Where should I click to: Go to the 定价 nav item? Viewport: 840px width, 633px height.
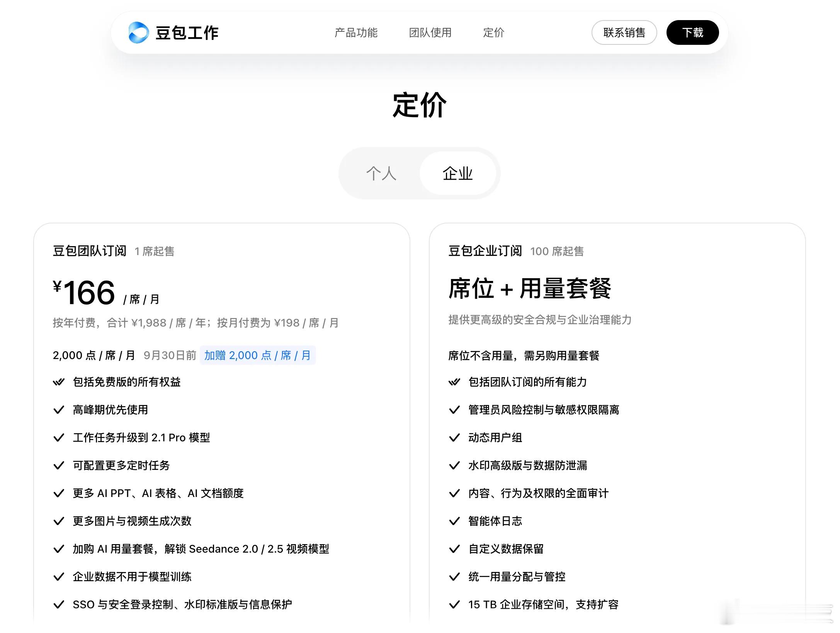click(x=493, y=33)
